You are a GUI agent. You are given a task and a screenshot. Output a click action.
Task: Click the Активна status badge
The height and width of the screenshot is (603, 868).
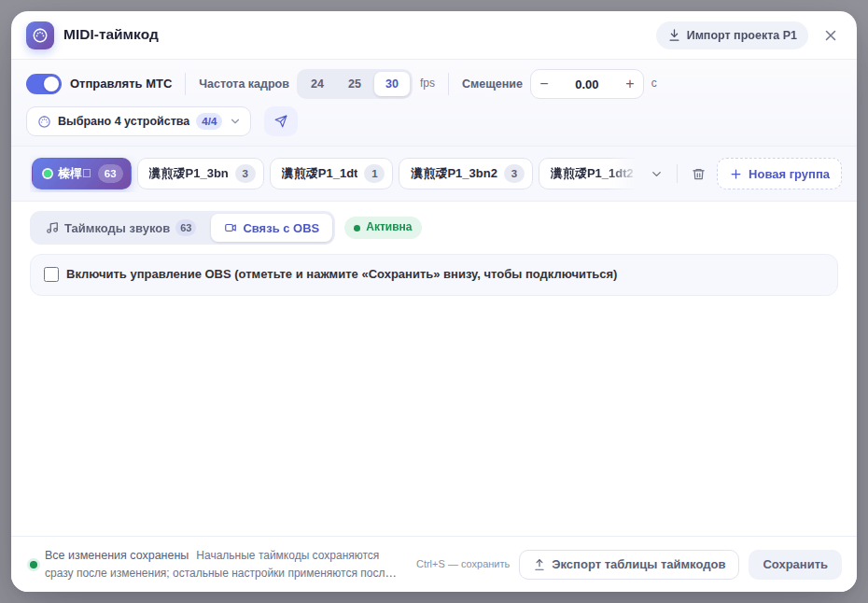point(383,228)
